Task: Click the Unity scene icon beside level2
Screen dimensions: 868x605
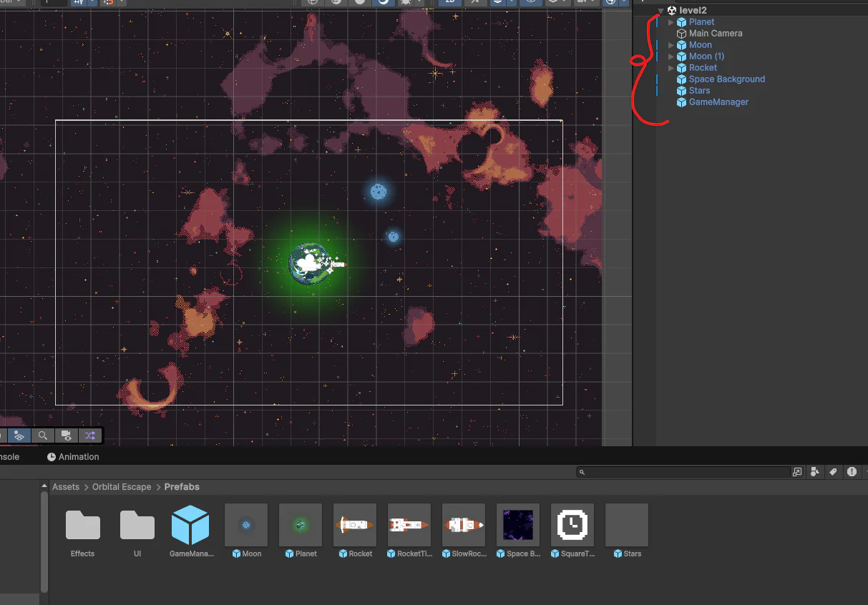Action: pyautogui.click(x=671, y=11)
